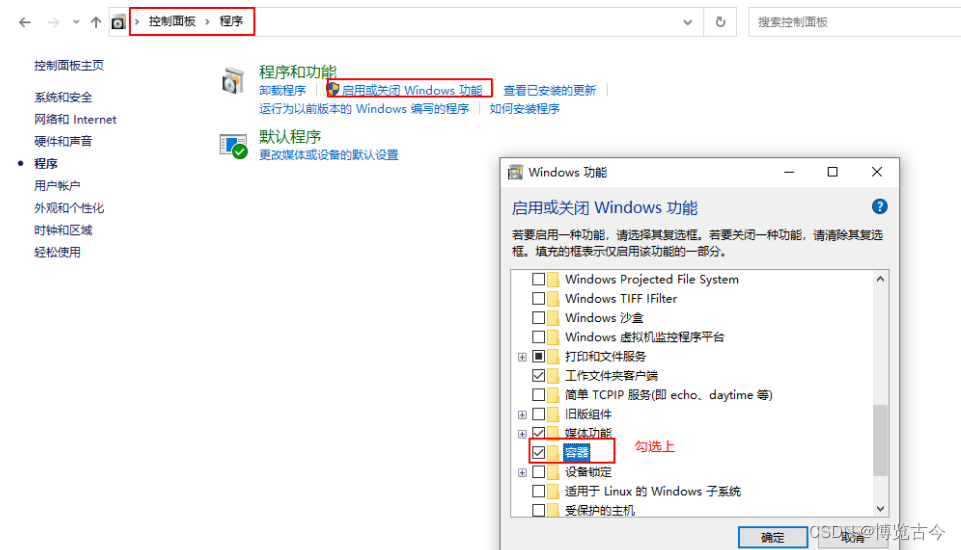Toggle the 打印和文件服务 checkbox
The height and width of the screenshot is (550, 961).
click(x=538, y=356)
